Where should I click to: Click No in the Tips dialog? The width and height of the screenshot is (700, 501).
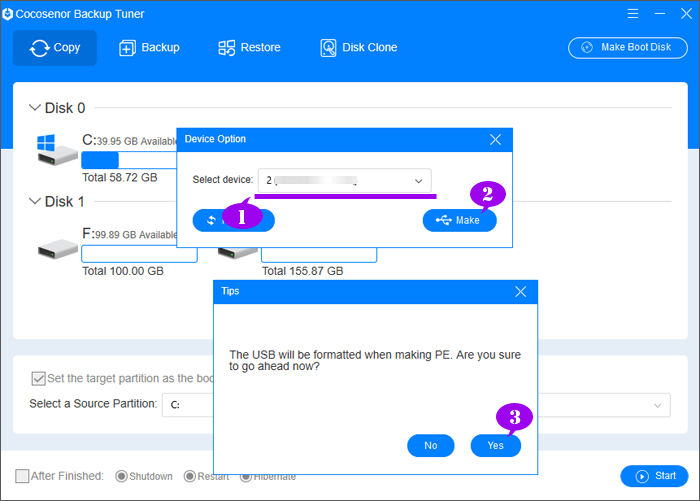click(x=431, y=446)
